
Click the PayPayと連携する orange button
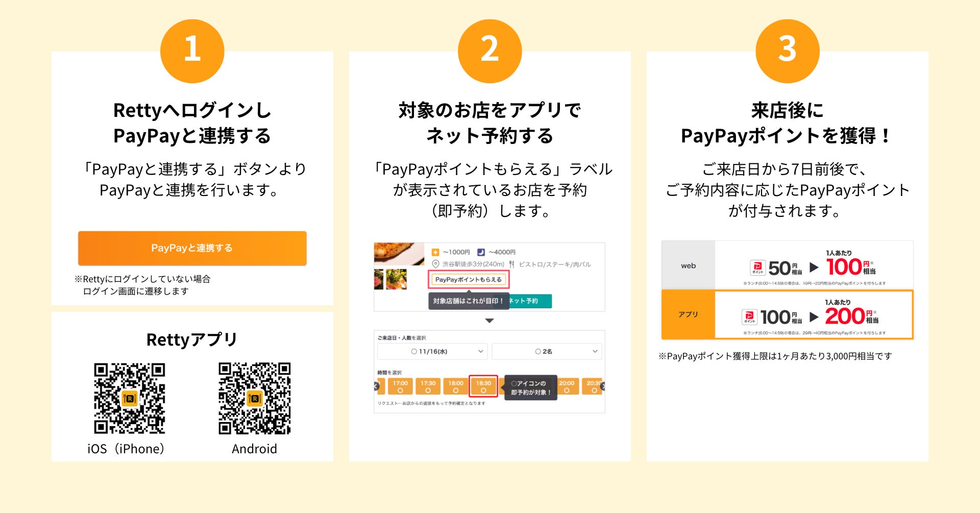point(192,248)
